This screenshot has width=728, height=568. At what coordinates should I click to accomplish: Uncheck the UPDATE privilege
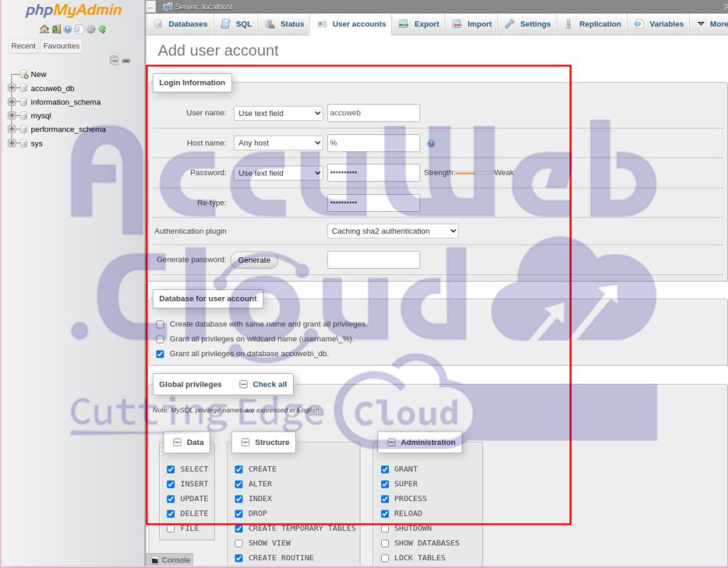pos(171,499)
